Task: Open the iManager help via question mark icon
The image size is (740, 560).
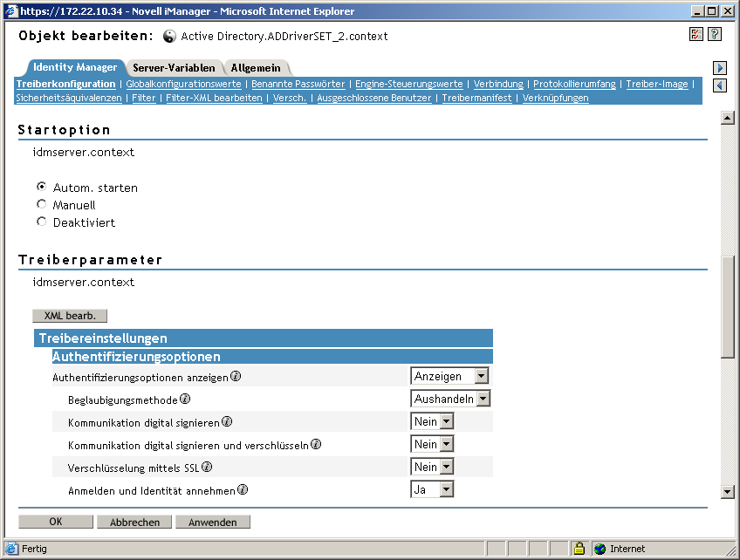Action: [713, 33]
